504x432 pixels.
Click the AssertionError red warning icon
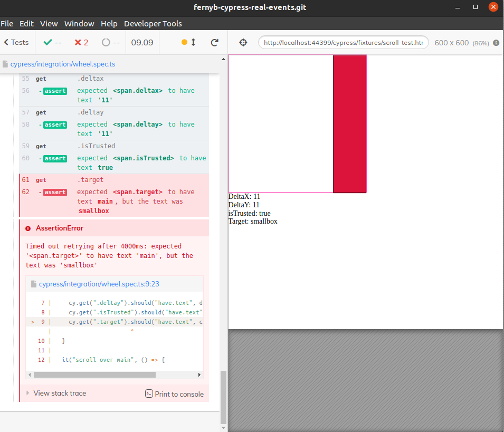(28, 228)
